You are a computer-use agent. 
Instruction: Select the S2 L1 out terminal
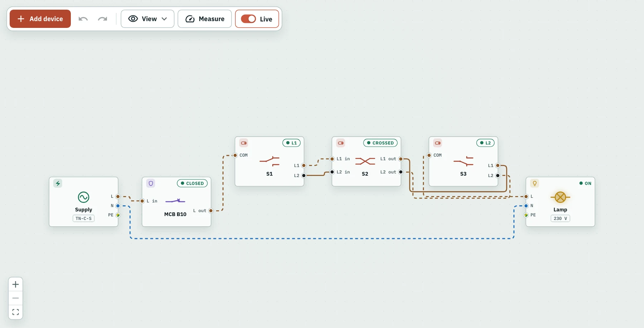(401, 159)
